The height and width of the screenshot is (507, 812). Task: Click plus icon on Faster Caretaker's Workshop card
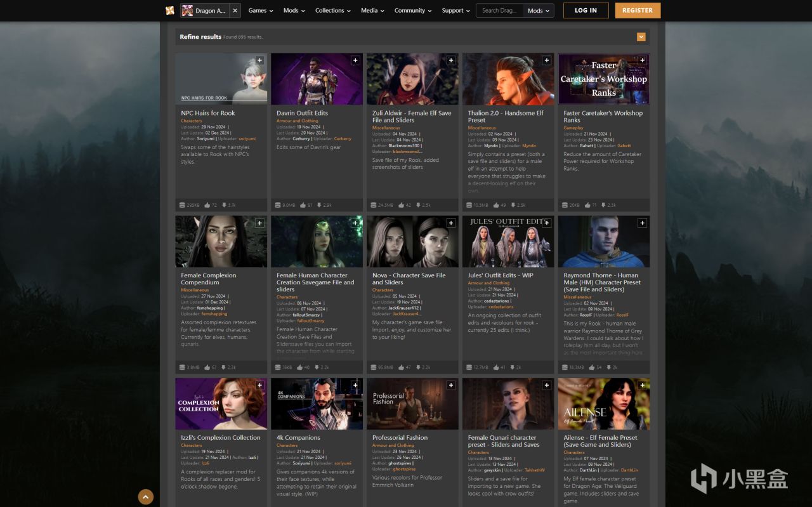click(x=642, y=61)
